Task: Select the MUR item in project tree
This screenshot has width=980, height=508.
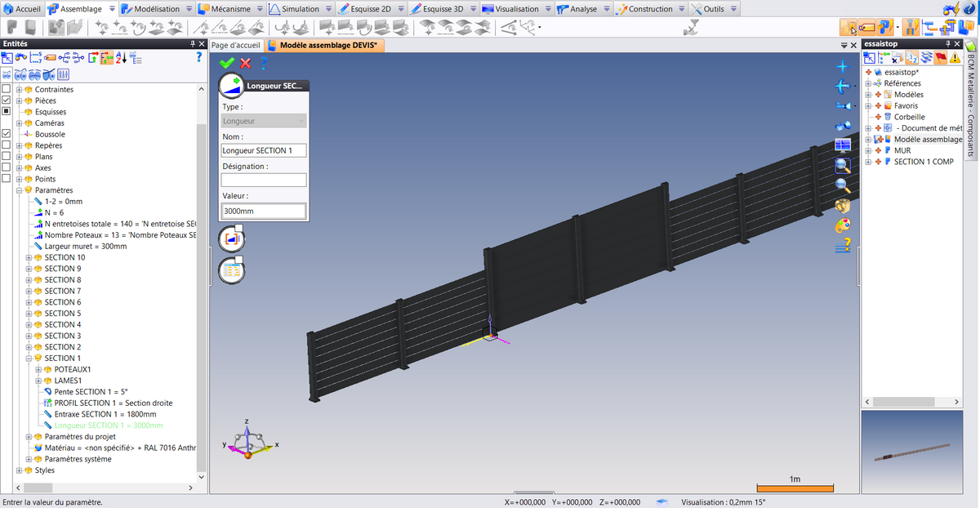Action: [x=902, y=150]
